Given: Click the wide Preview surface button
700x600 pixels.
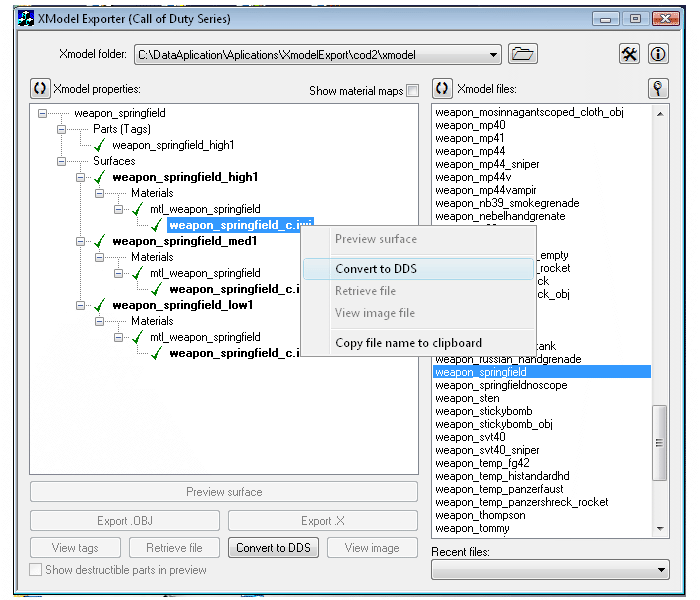Looking at the screenshot, I should coord(224,492).
